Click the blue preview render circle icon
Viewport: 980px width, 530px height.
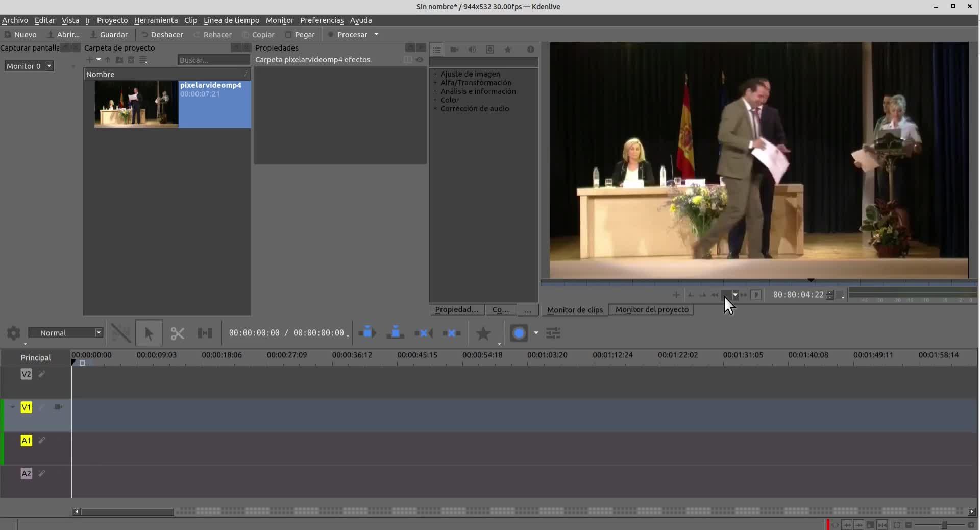(519, 333)
